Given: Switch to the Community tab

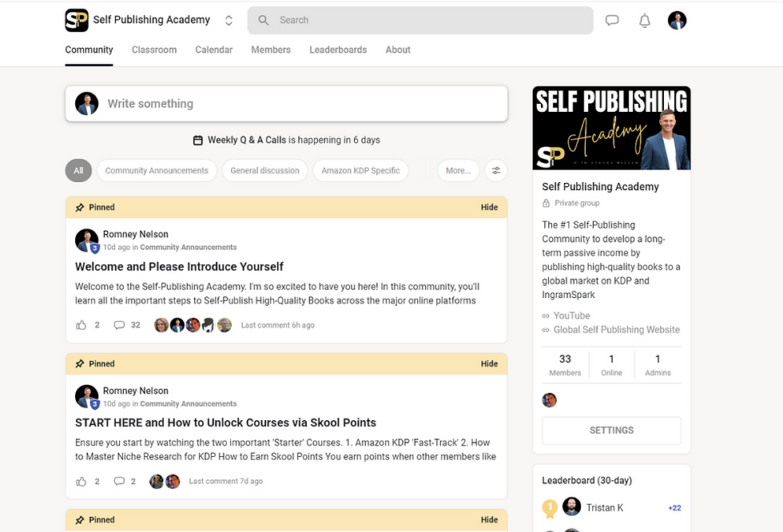Looking at the screenshot, I should coord(89,50).
